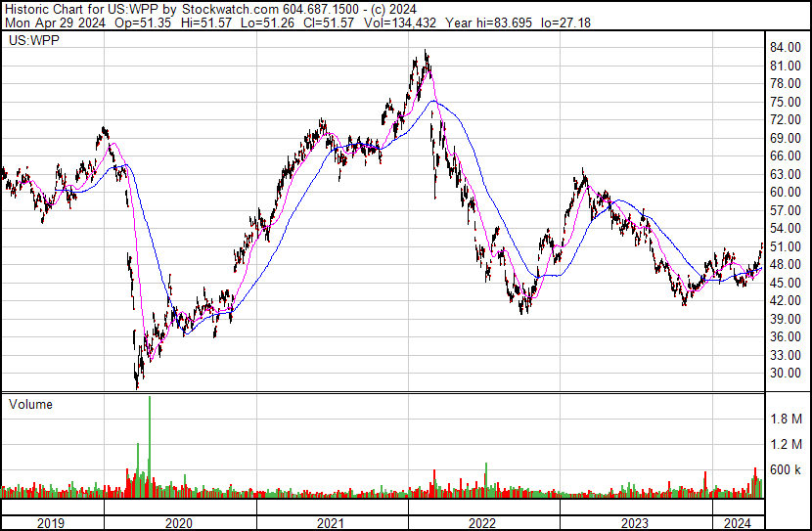Click the US:WPP symbol label
This screenshot has width=812, height=531.
click(34, 40)
